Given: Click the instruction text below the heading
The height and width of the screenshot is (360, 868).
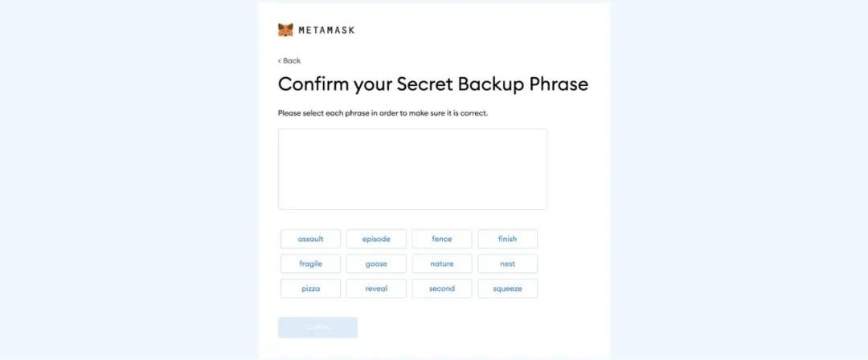Looking at the screenshot, I should coord(383,113).
